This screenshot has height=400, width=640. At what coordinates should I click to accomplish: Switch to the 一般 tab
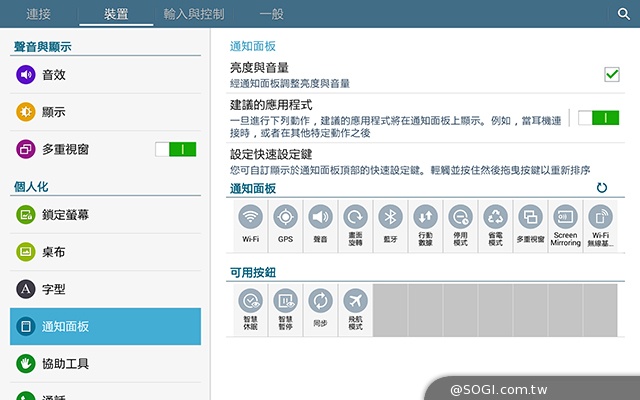pyautogui.click(x=271, y=14)
